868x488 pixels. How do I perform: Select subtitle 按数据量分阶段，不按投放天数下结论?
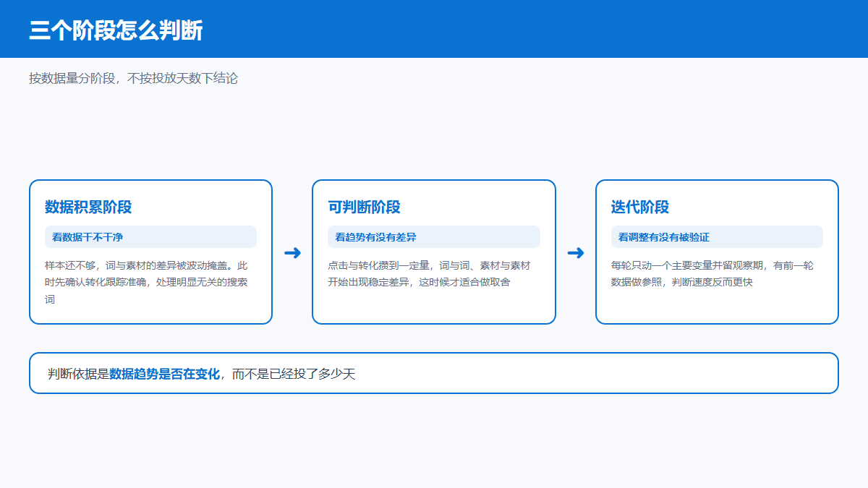[x=134, y=78]
